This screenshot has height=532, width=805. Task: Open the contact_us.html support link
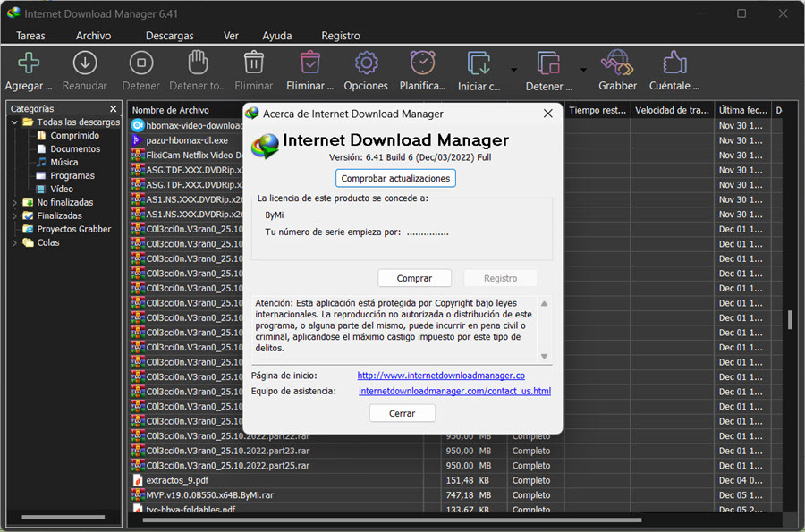pyautogui.click(x=454, y=391)
